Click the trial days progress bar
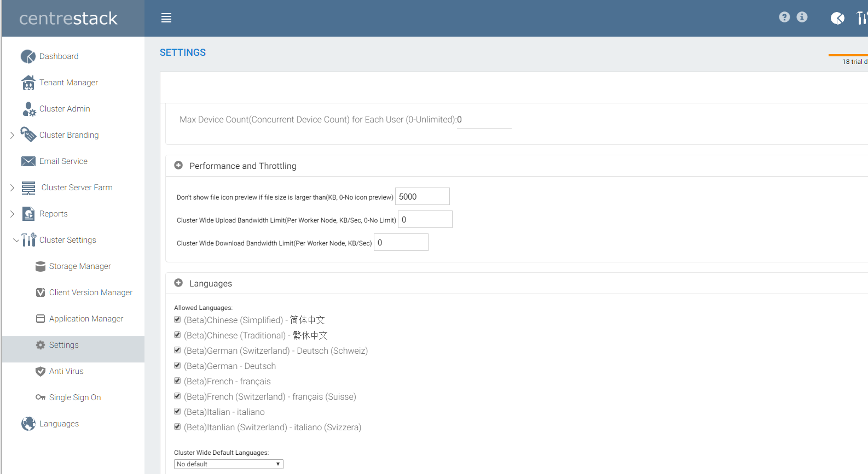This screenshot has width=868, height=474. pos(848,55)
